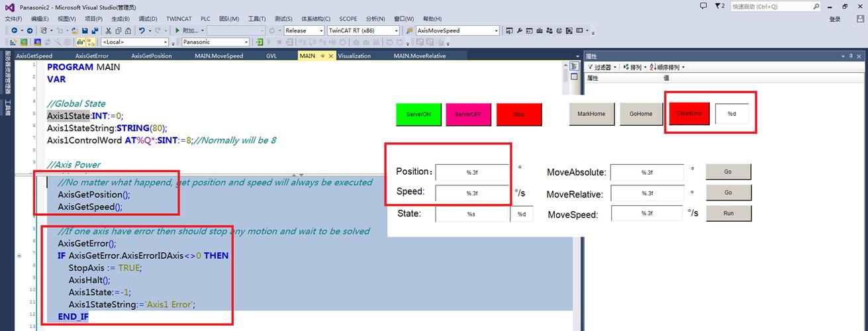
Task: Click the green ServerON button
Action: click(x=418, y=114)
